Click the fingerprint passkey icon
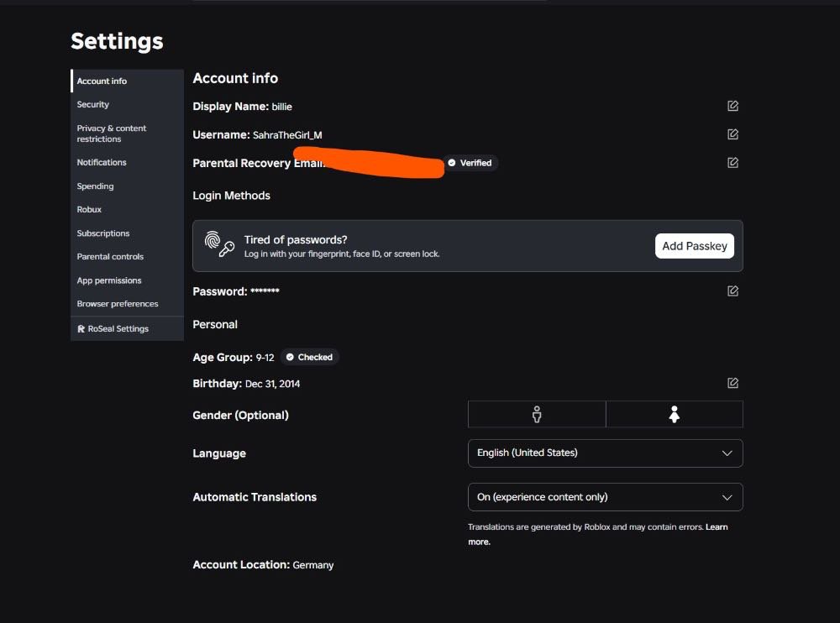This screenshot has width=840, height=623. (x=219, y=244)
